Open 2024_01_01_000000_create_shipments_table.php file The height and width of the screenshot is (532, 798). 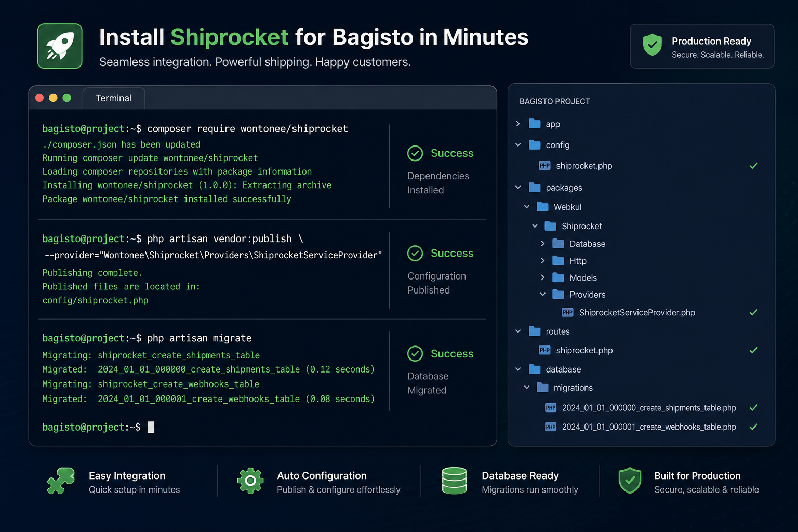click(x=649, y=408)
